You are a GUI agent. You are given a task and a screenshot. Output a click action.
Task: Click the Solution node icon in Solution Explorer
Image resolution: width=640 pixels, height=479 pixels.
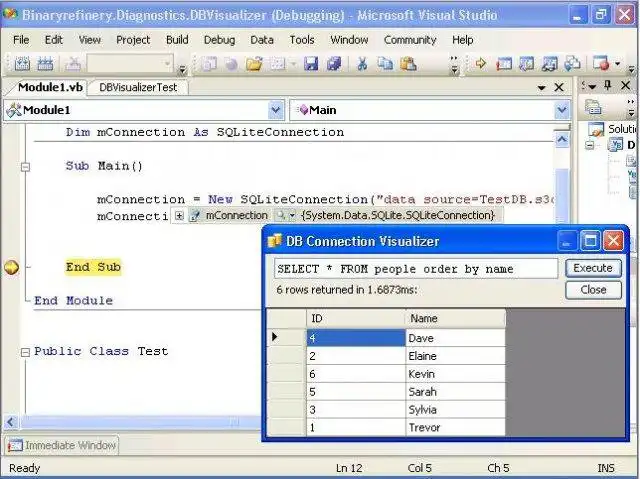(596, 129)
